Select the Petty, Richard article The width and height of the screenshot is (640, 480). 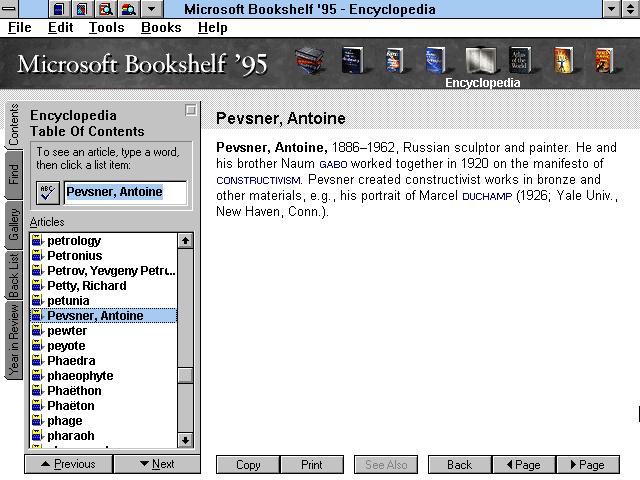click(104, 286)
